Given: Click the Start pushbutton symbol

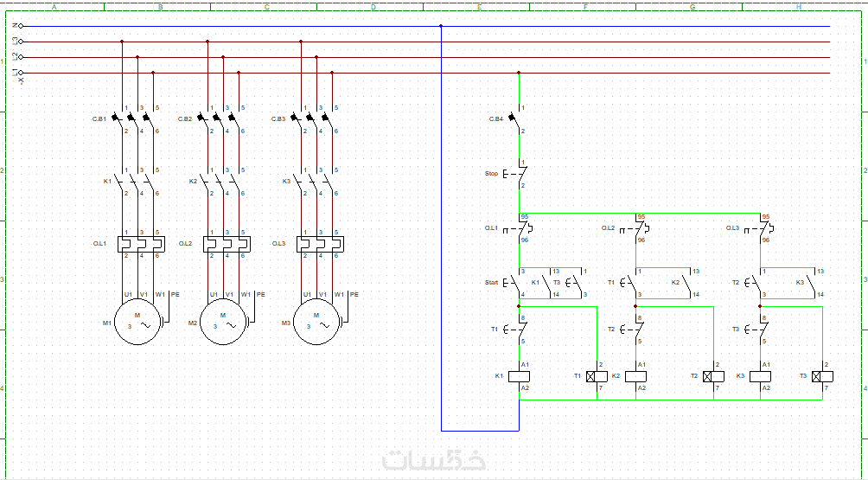Looking at the screenshot, I should [514, 283].
